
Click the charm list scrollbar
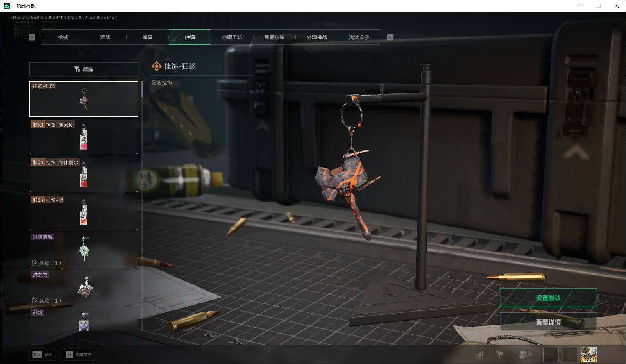pyautogui.click(x=142, y=89)
